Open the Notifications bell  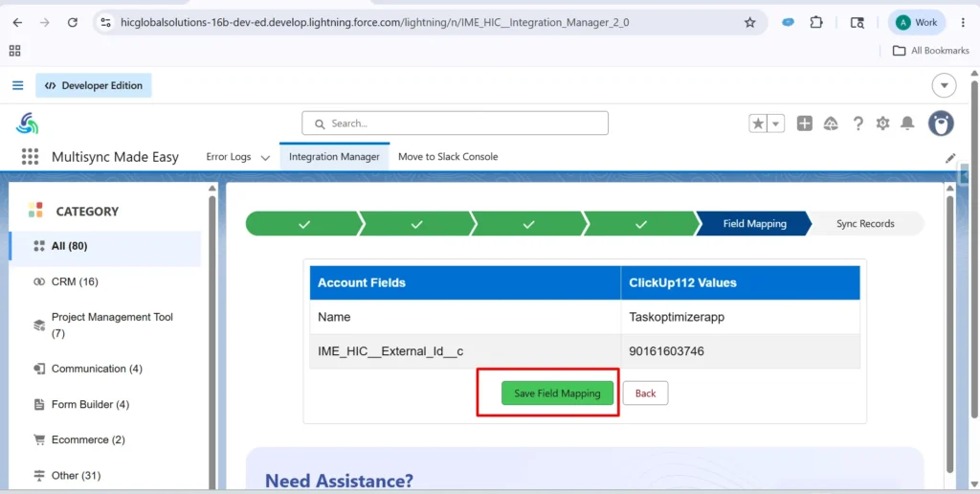point(907,123)
